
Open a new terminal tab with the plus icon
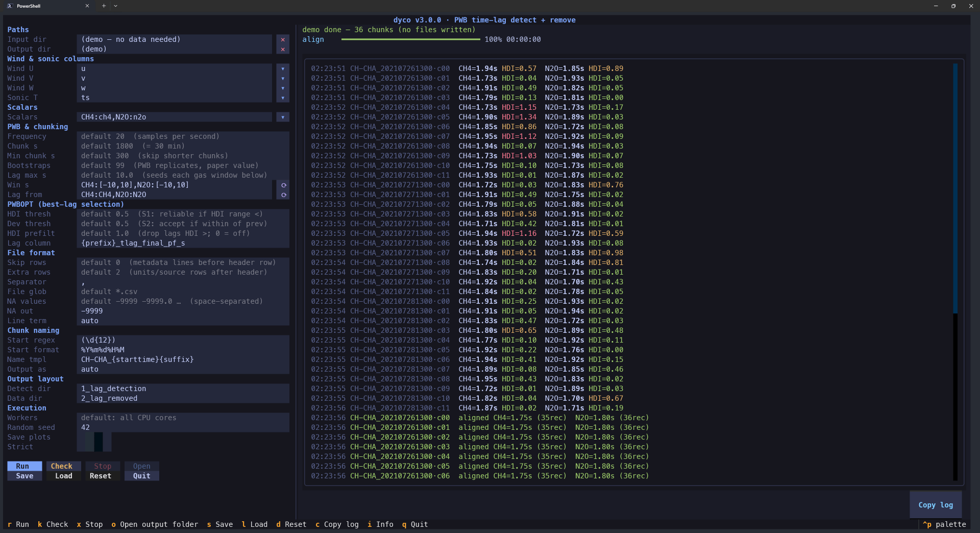(x=104, y=6)
